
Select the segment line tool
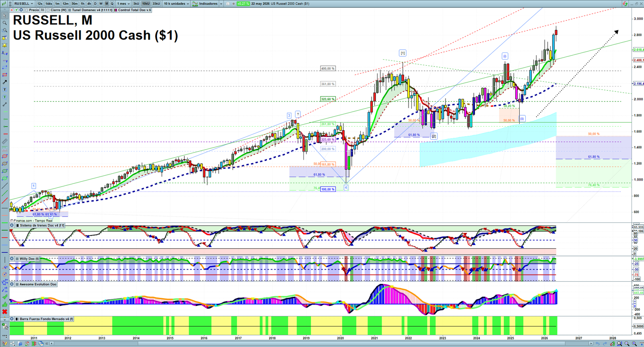pyautogui.click(x=5, y=104)
